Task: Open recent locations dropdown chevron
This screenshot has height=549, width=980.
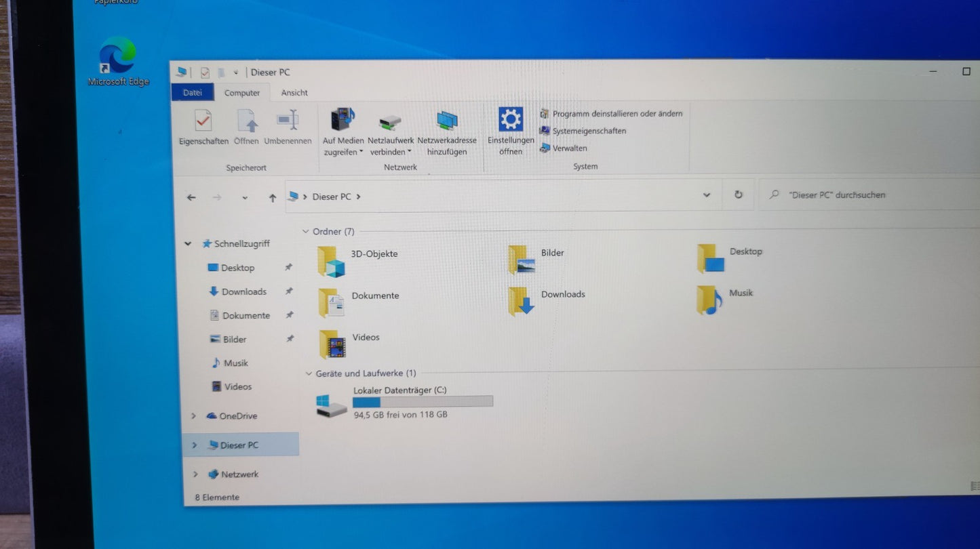Action: click(x=245, y=198)
